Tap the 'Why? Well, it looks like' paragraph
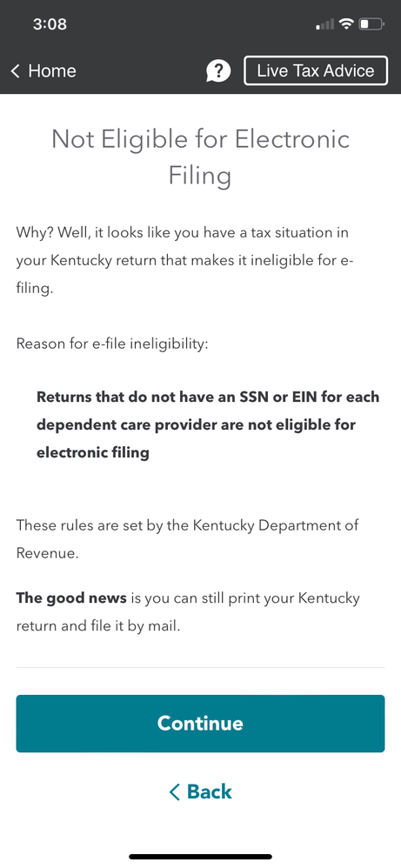This screenshot has width=401, height=868. pos(184,260)
